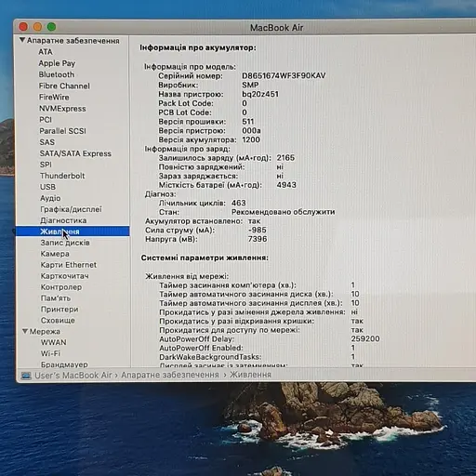
Task: Select ATA in the sidebar
Action: click(x=46, y=52)
